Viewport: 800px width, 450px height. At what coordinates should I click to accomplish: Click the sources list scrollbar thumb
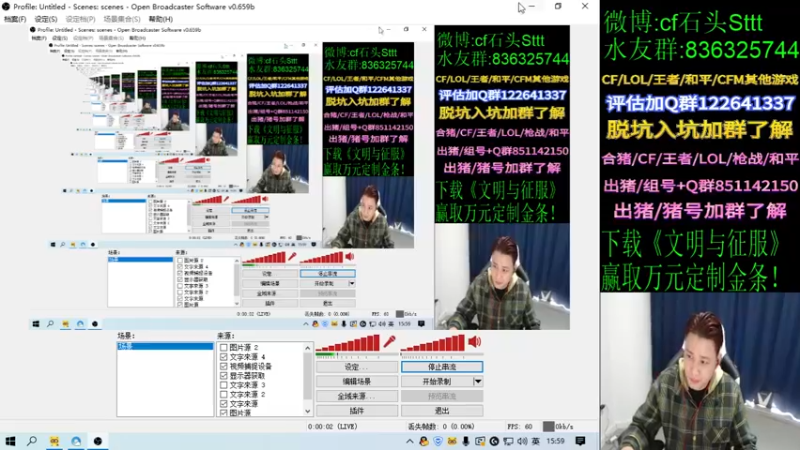point(308,376)
